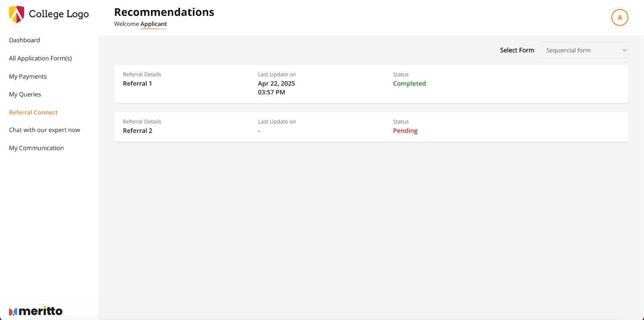Click the Completed status of Referral 1
Screen dimensions: 644x320
click(409, 84)
